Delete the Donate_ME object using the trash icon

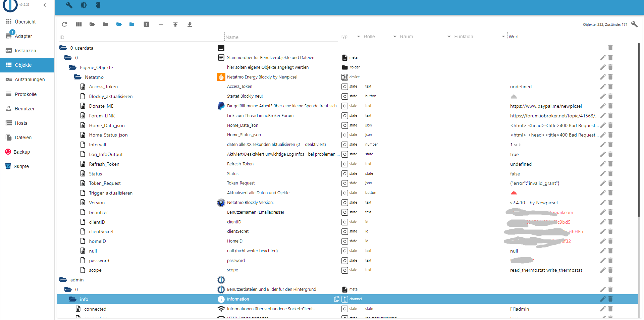click(x=610, y=106)
